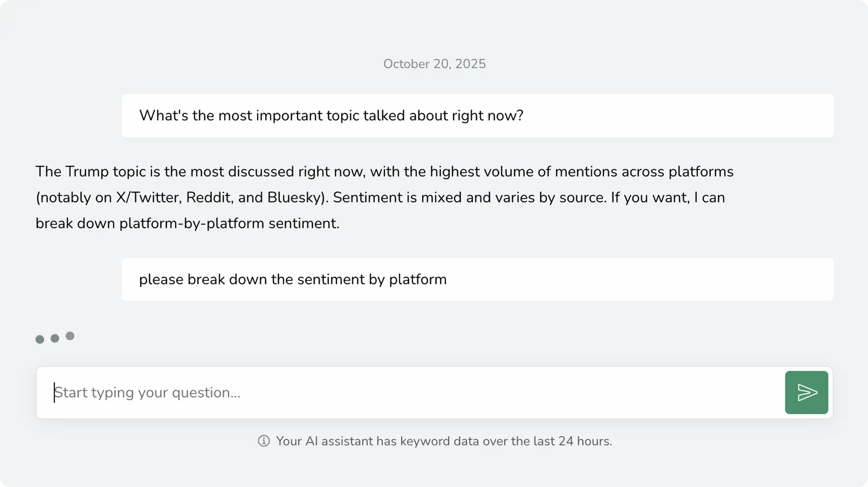This screenshot has height=487, width=868.
Task: Click the green send message button
Action: pyautogui.click(x=806, y=392)
